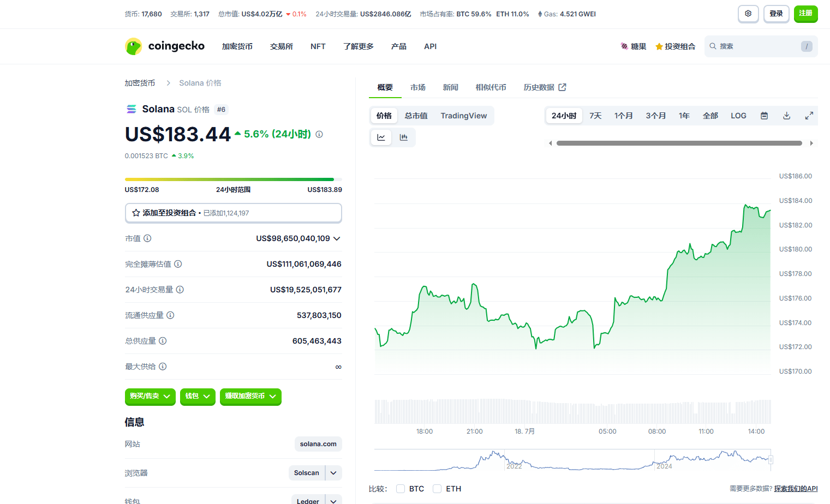The width and height of the screenshot is (830, 504).
Task: Open the calendar date range picker
Action: (x=765, y=116)
